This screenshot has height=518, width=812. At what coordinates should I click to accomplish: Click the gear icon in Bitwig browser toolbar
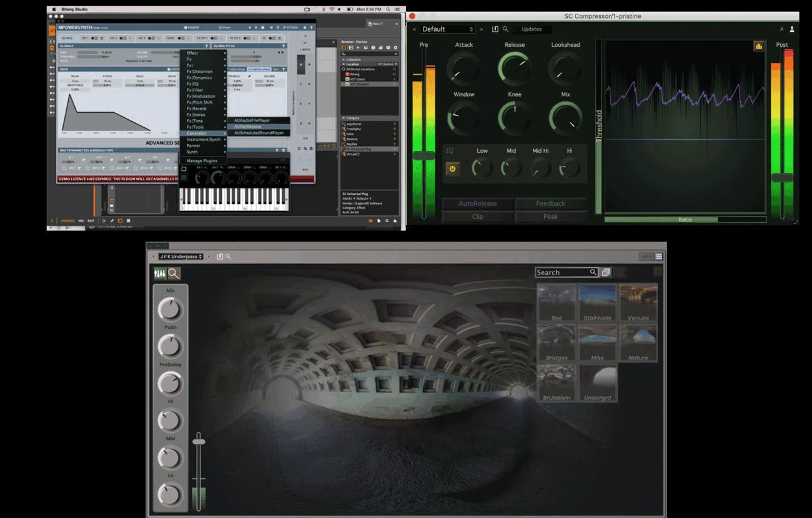(x=395, y=47)
